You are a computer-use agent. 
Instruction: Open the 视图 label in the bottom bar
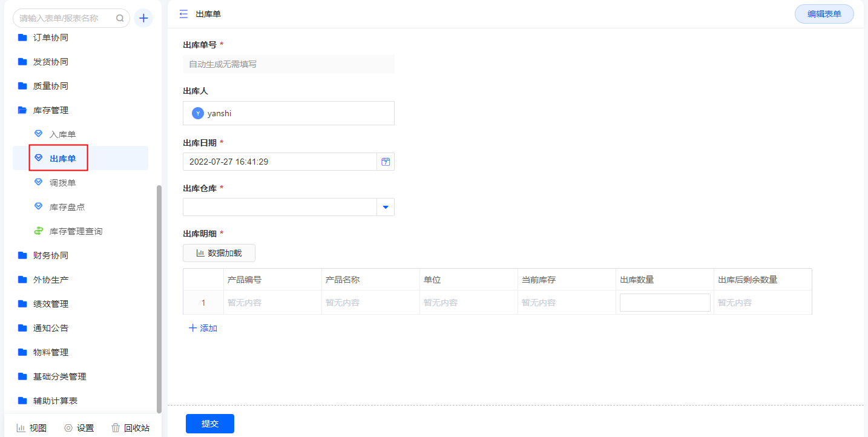(x=38, y=428)
